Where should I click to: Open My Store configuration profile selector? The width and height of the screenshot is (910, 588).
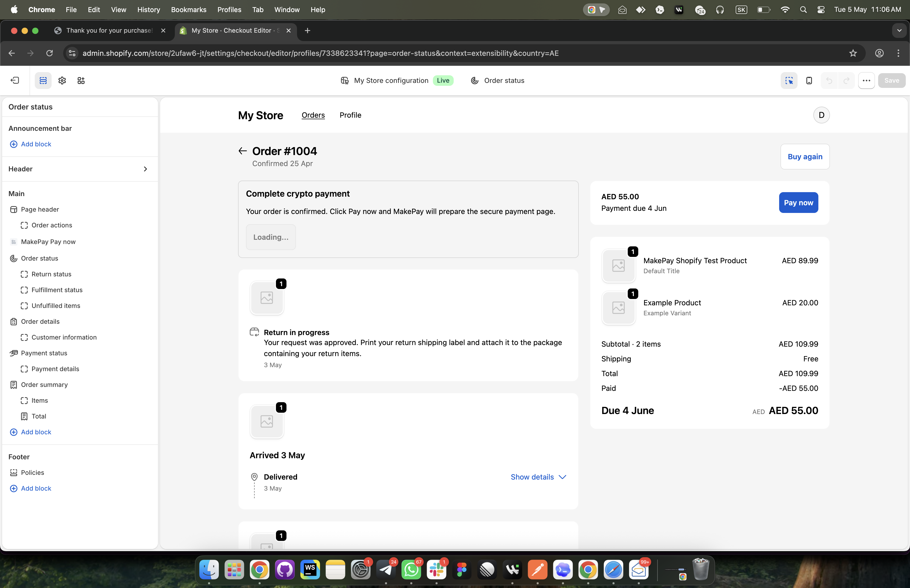397,80
